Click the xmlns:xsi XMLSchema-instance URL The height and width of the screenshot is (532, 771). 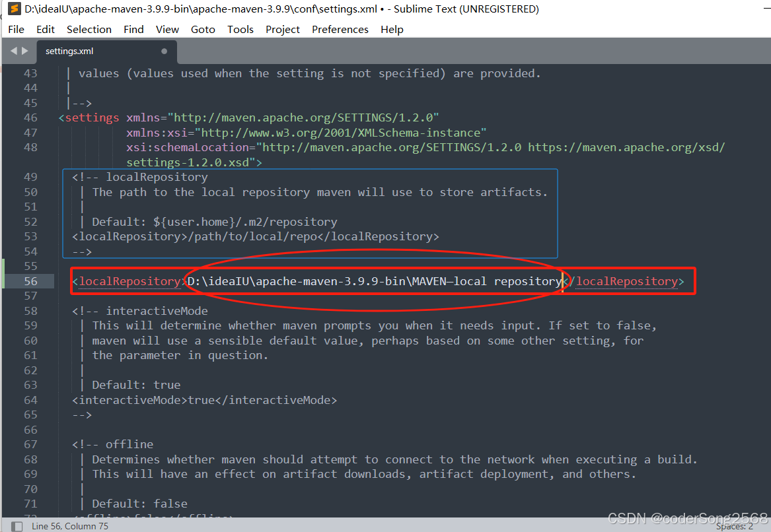click(341, 133)
